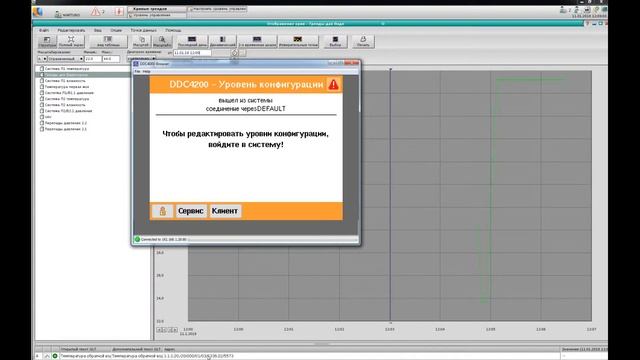
Task: Click the green connected status indicator in dialog
Action: click(137, 239)
